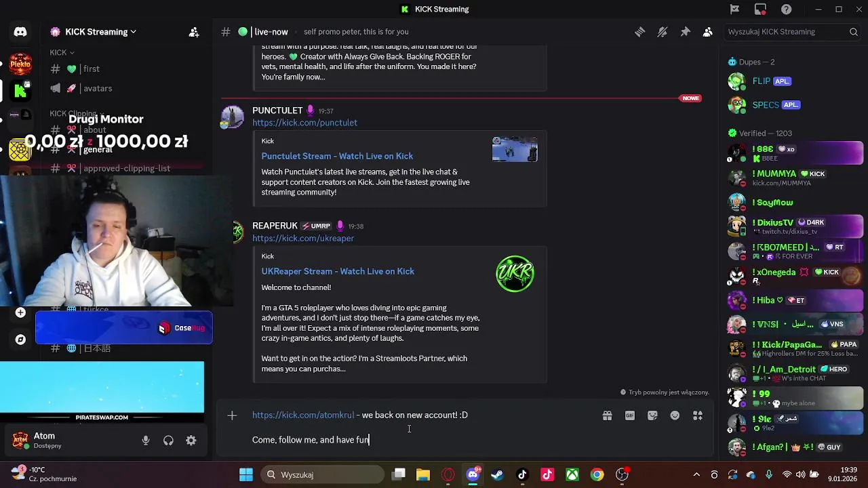Open OBS Studio from the taskbar
Viewport: 868px width, 488px height.
pos(622,474)
